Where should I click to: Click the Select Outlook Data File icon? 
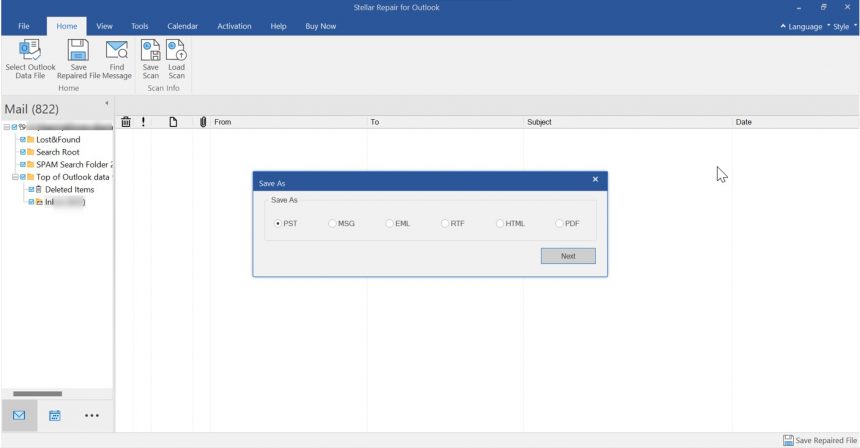click(x=30, y=50)
